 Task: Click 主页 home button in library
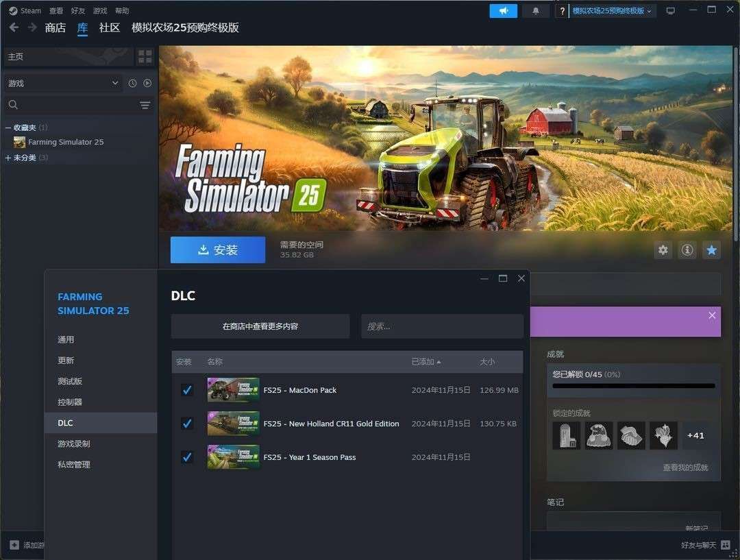tap(69, 57)
